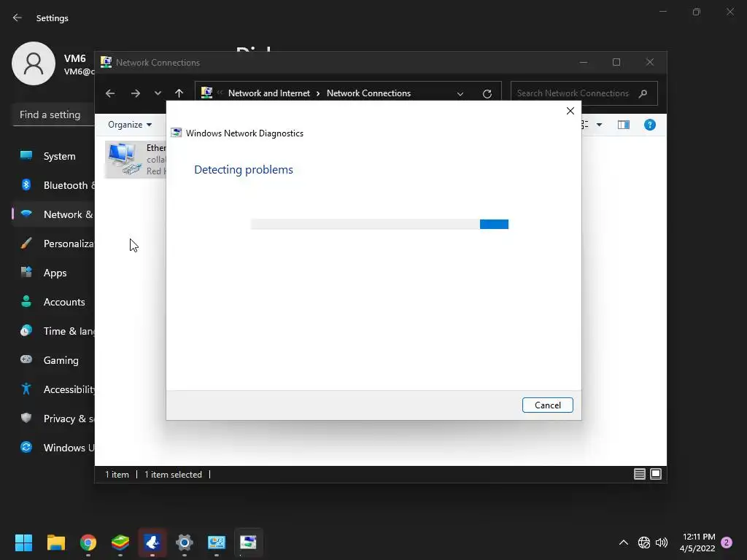Open BlueStacks from taskbar
Viewport: 747px width, 560px height.
[x=120, y=542]
